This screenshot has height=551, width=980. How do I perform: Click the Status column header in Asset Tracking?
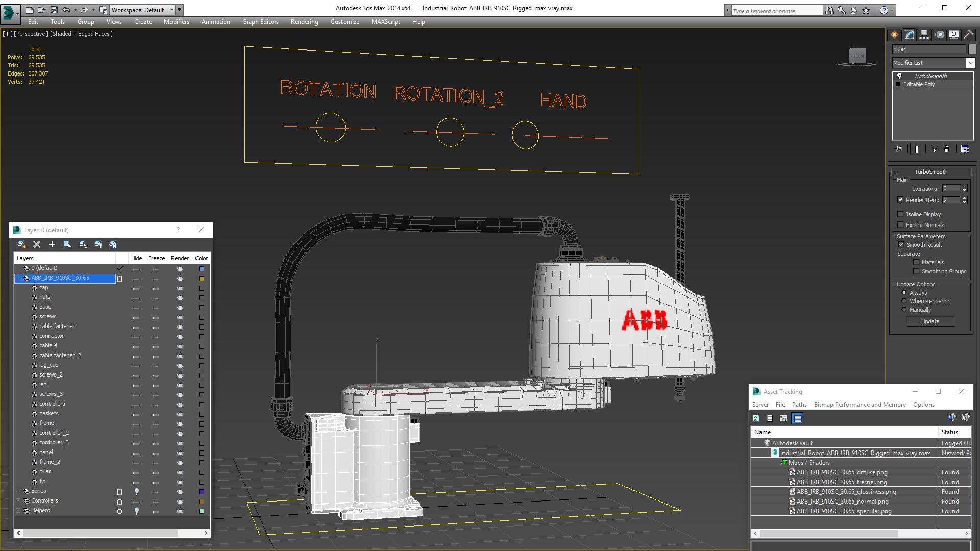point(954,432)
